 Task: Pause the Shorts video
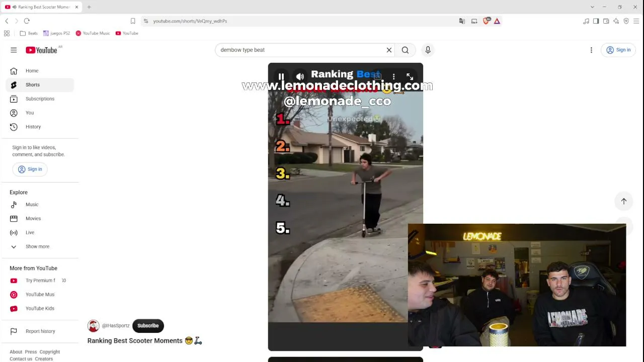[281, 77]
